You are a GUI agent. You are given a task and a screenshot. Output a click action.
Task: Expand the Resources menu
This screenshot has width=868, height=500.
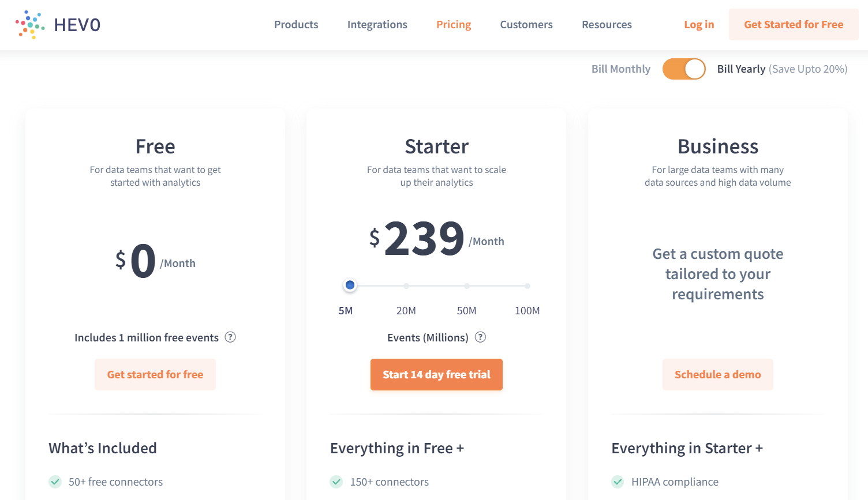click(x=607, y=25)
